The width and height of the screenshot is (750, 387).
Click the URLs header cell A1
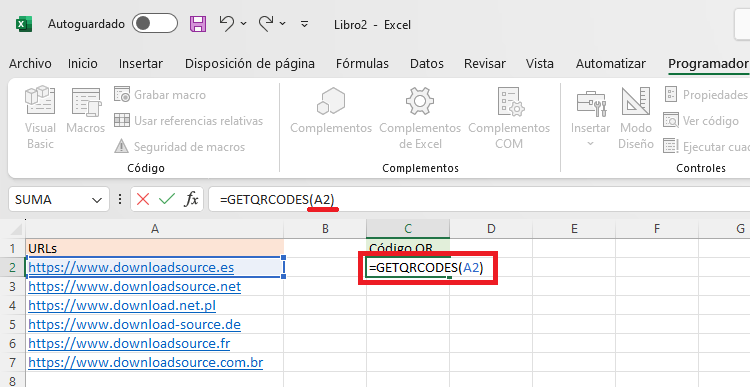[154, 248]
